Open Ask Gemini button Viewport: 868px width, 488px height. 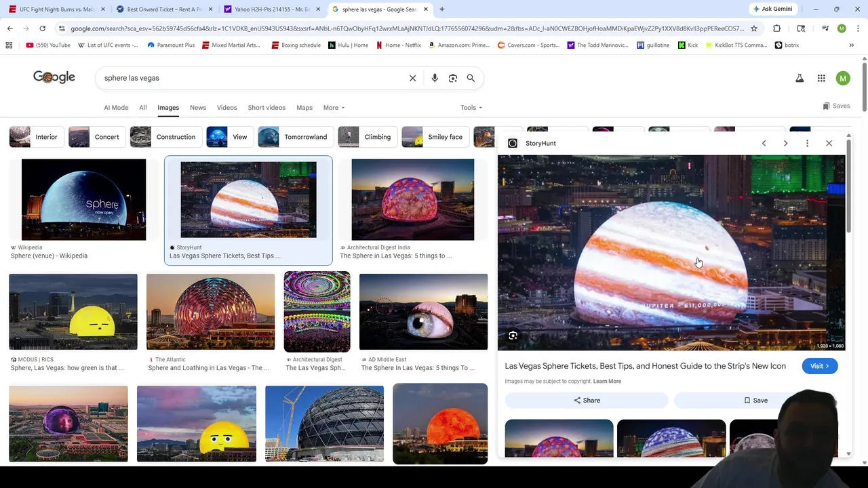772,9
